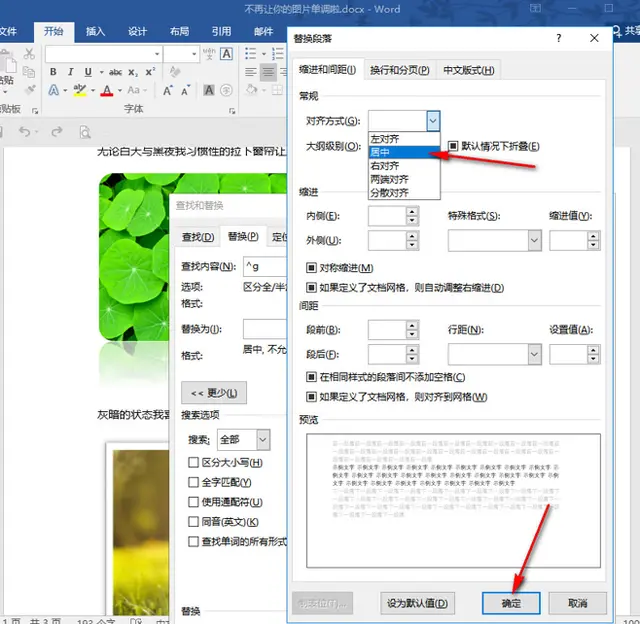Choose 右对齐 from alignment list
The height and width of the screenshot is (624, 640).
click(404, 166)
